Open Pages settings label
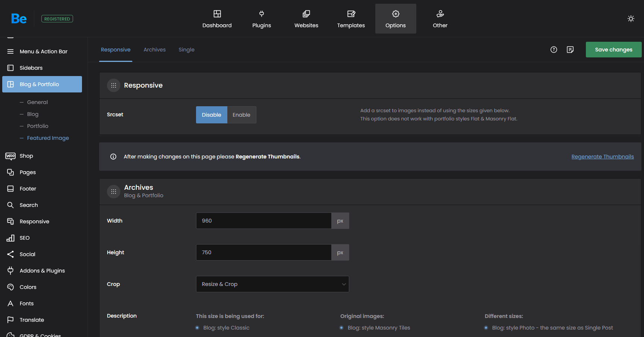Image resolution: width=644 pixels, height=337 pixels. [x=28, y=172]
